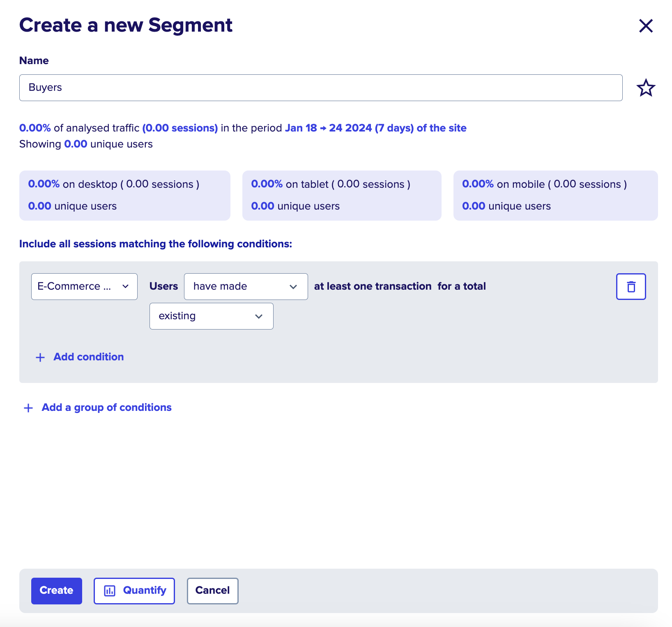Select the mobile stats card
This screenshot has height=627, width=672.
point(555,196)
